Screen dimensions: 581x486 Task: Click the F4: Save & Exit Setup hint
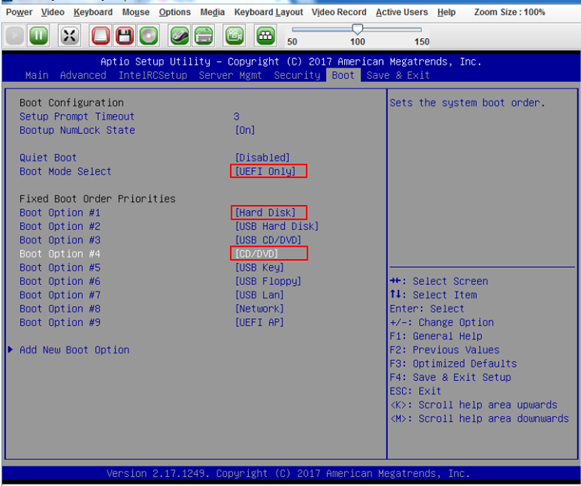pos(450,377)
